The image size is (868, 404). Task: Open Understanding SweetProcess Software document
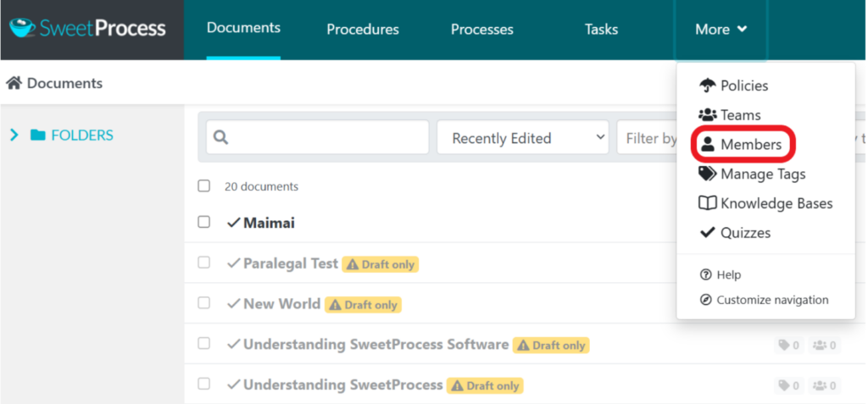coord(376,344)
